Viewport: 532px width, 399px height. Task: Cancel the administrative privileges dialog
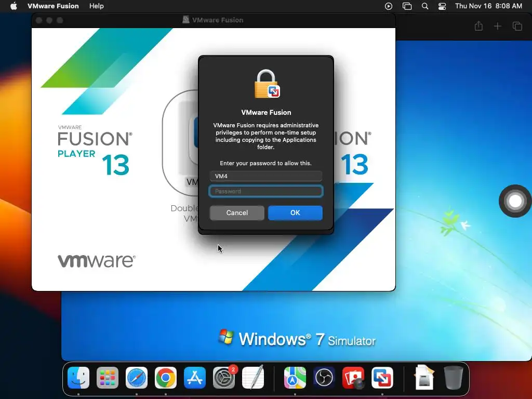click(237, 212)
